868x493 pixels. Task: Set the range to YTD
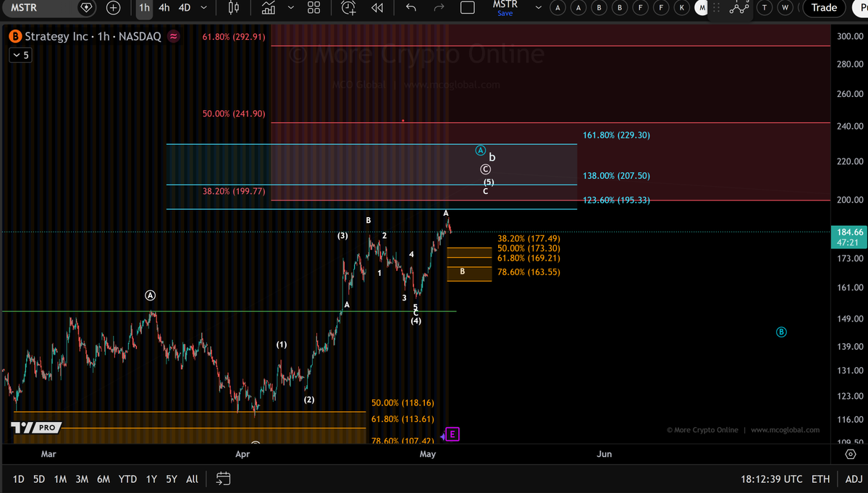coord(127,479)
